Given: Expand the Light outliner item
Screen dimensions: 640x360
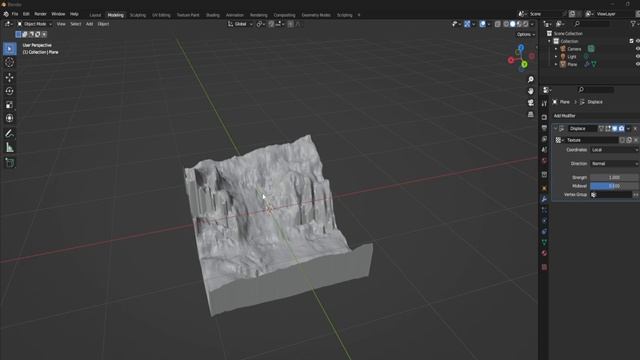Looking at the screenshot, I should click(556, 57).
